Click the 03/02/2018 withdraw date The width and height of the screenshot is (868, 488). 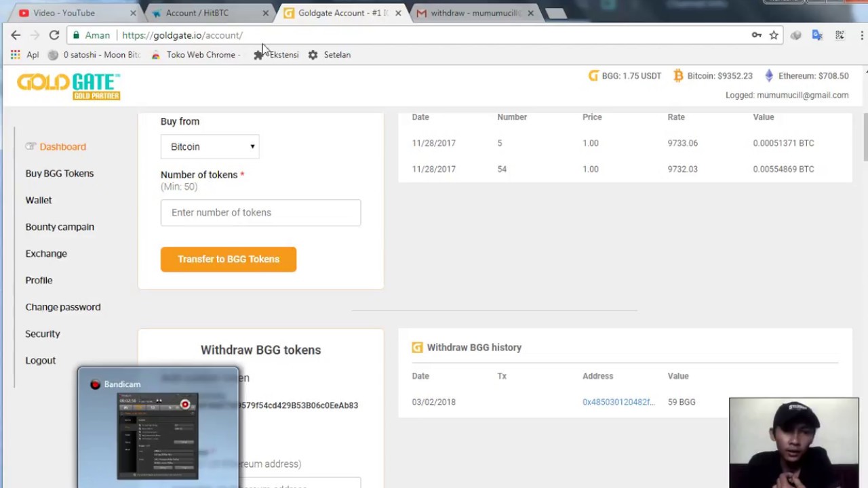(433, 402)
